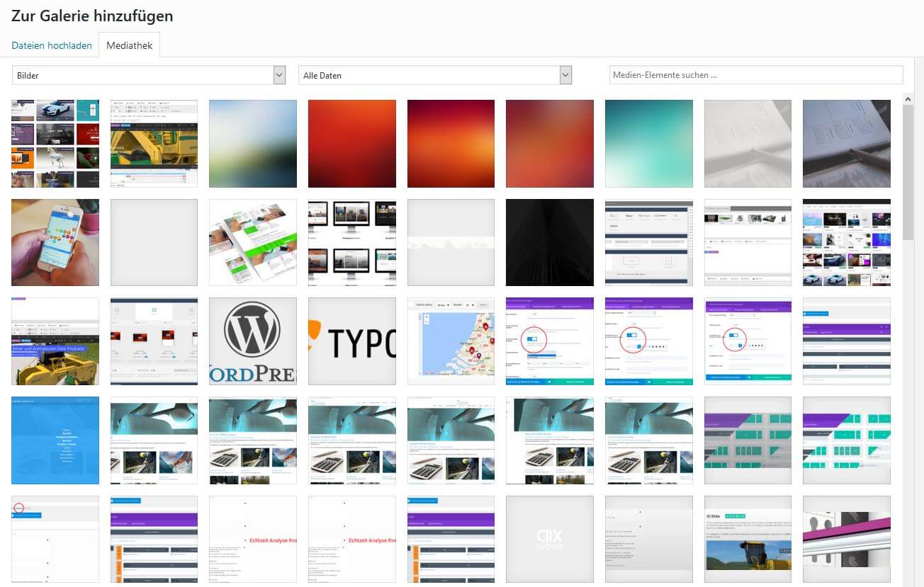Select the gray thumbnail with white torn band

tap(451, 242)
